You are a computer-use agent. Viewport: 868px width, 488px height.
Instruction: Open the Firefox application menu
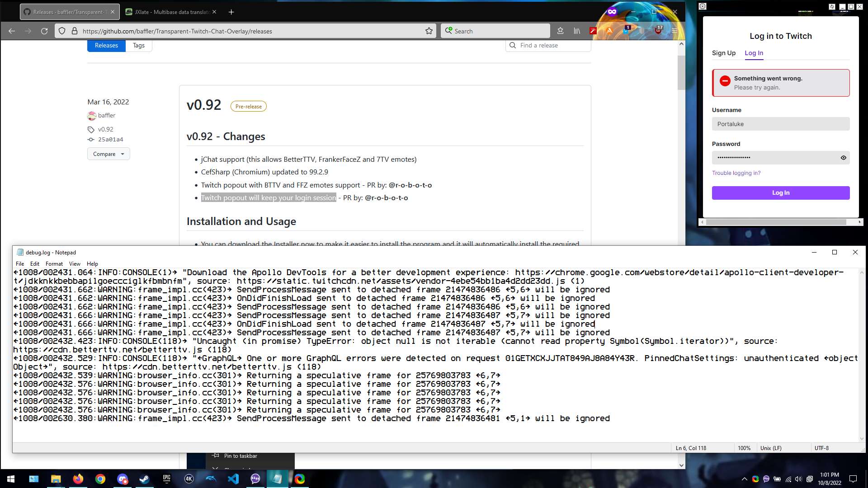click(675, 31)
